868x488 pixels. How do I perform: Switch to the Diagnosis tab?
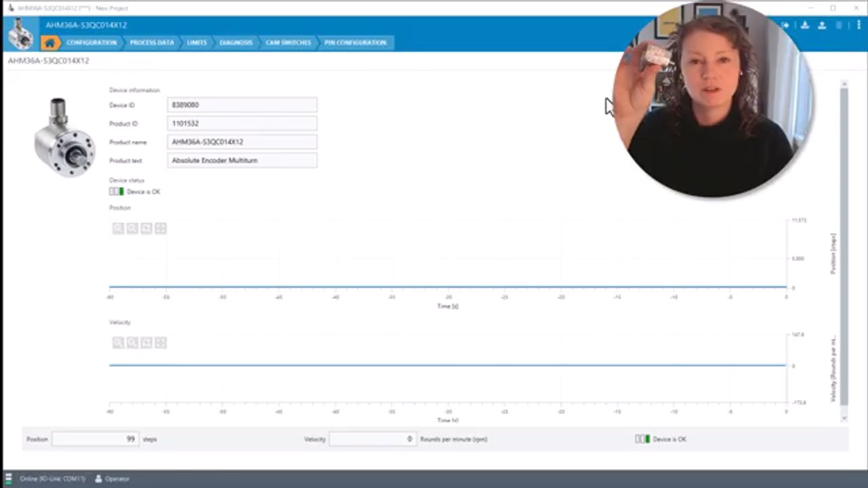click(236, 43)
